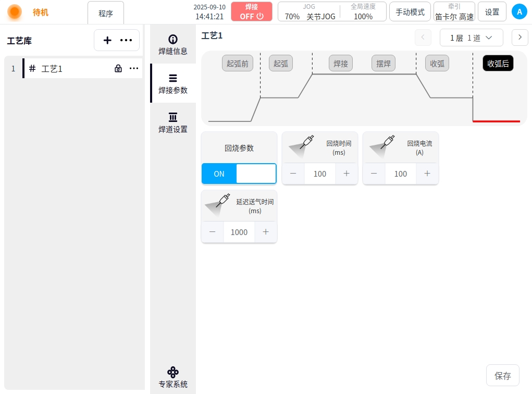Viewport: 532px width, 394px height.
Task: Click the 保存 save button
Action: pyautogui.click(x=502, y=375)
